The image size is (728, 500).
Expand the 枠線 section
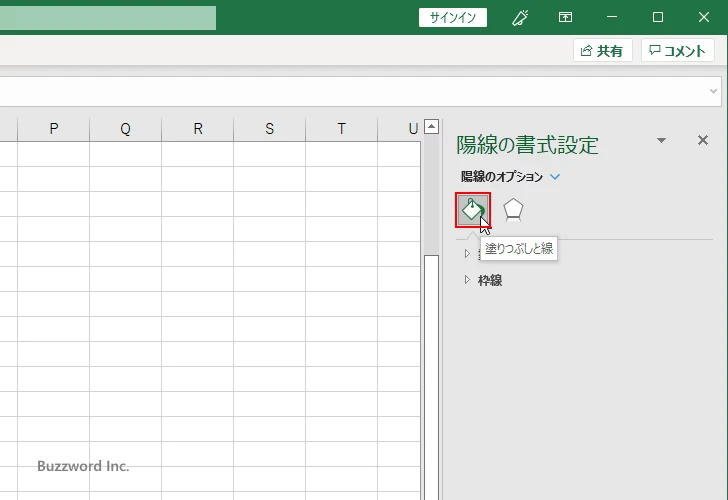point(468,280)
